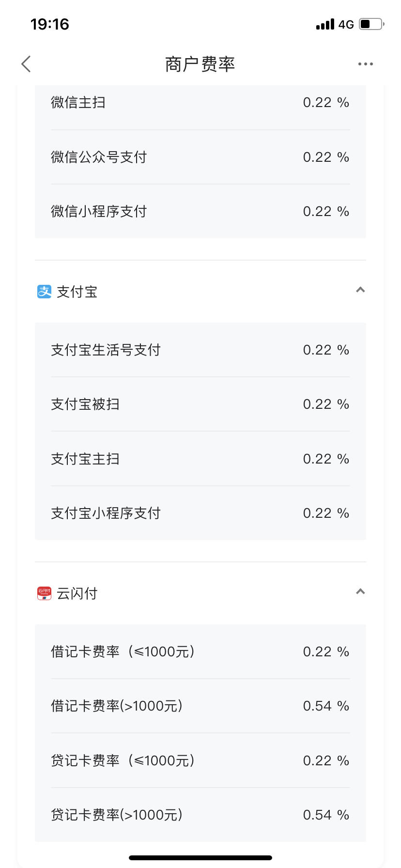Choose the 支付宝主扫 entry
401x868 pixels.
point(200,459)
